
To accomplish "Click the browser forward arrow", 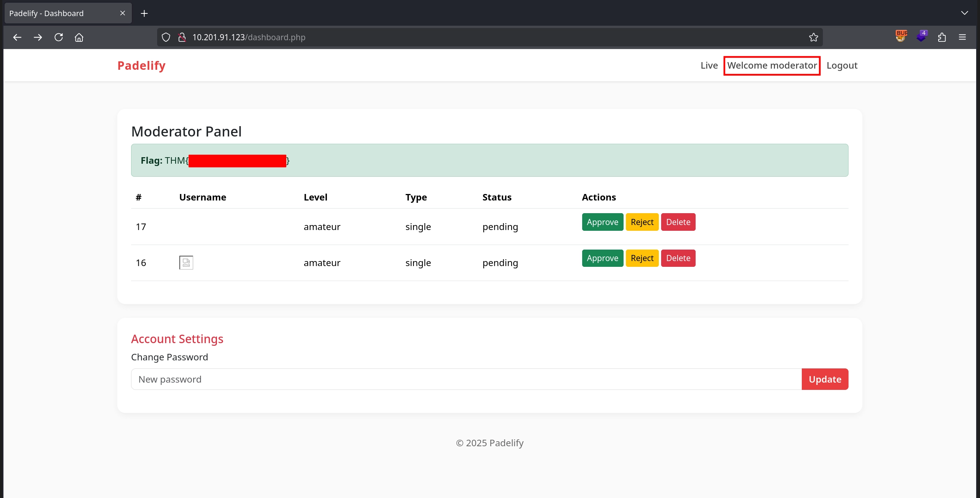I will (38, 37).
